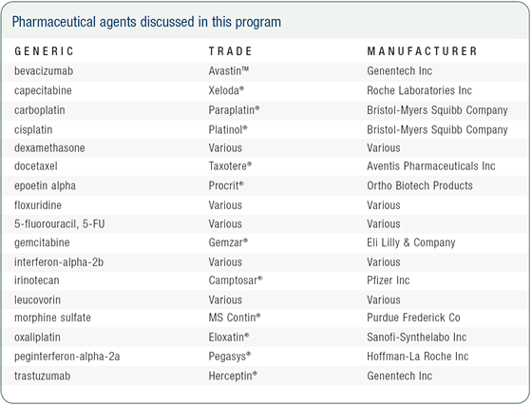Image resolution: width=532 pixels, height=406 pixels.
Task: Click the Avastin trade name
Action: [x=229, y=71]
